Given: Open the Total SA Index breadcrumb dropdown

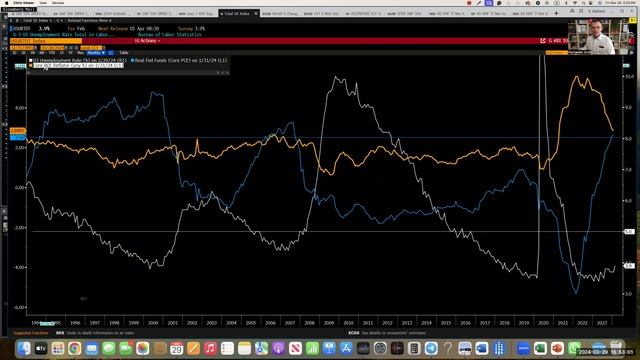Looking at the screenshot, I should tap(37, 20).
